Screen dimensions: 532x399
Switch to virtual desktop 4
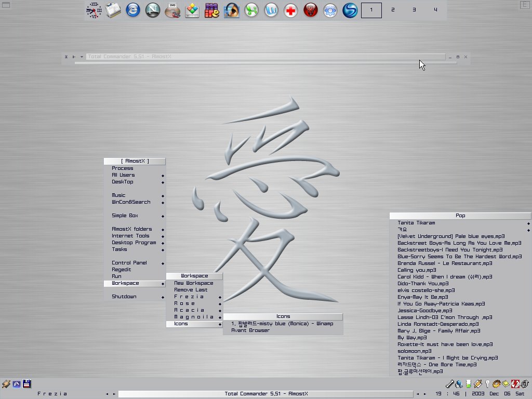(435, 10)
